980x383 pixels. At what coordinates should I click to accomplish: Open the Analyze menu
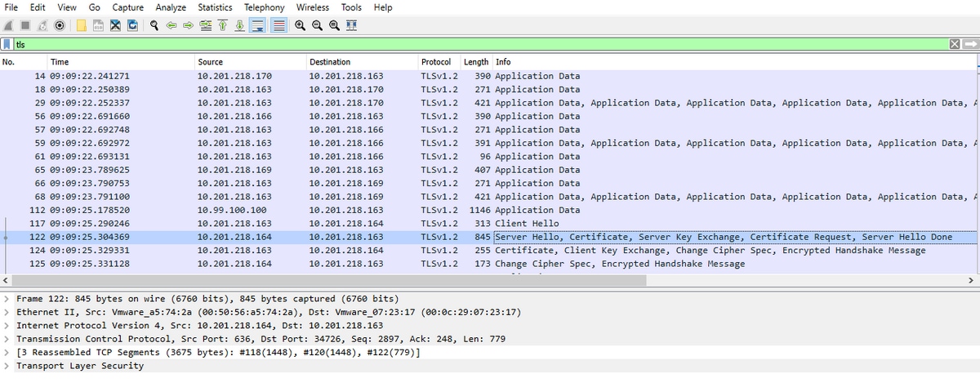171,7
